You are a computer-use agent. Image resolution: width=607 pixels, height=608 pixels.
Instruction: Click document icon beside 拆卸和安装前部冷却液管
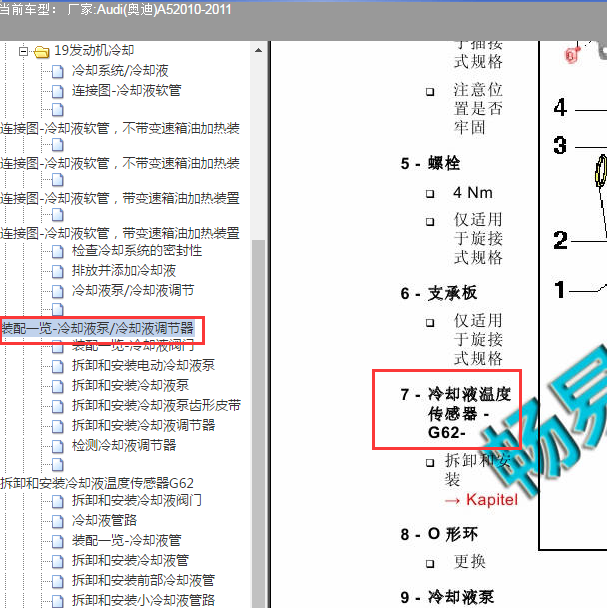click(x=58, y=581)
